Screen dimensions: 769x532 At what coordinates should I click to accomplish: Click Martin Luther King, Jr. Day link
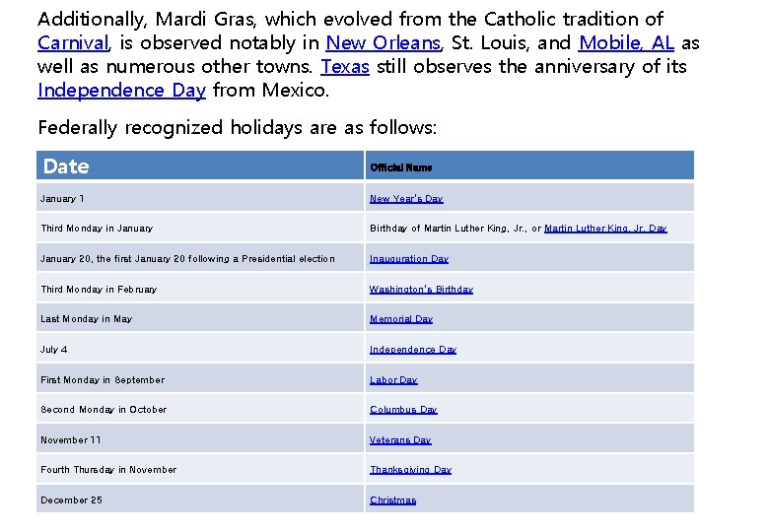pyautogui.click(x=605, y=229)
